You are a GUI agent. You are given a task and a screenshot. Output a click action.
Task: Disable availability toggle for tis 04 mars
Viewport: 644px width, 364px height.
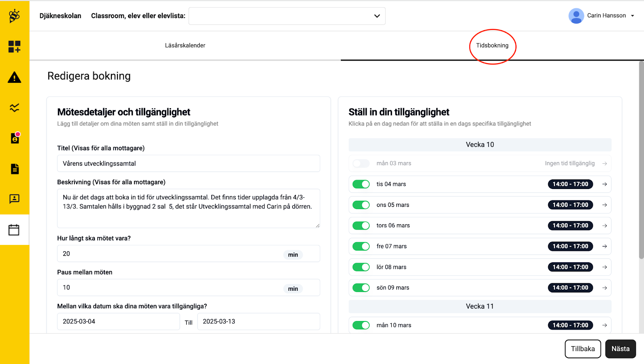pos(361,184)
